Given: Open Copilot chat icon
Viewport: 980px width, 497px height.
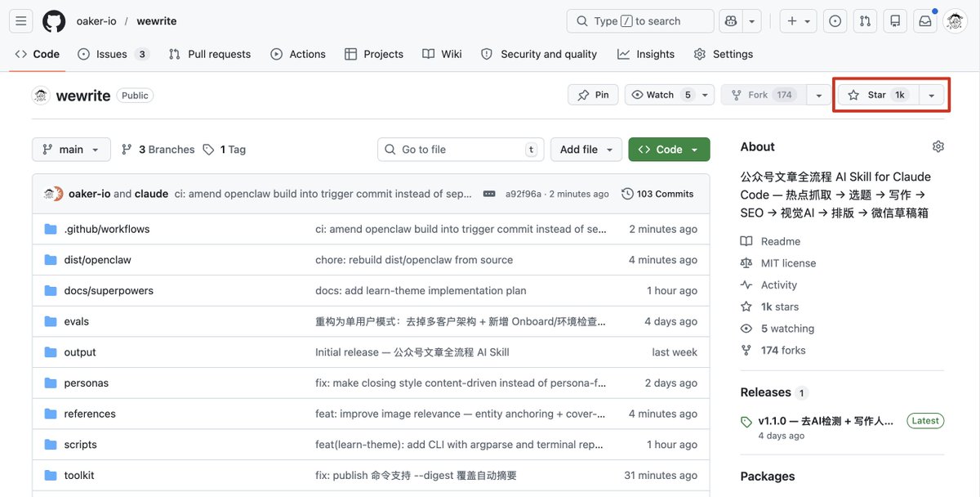Looking at the screenshot, I should pos(730,21).
